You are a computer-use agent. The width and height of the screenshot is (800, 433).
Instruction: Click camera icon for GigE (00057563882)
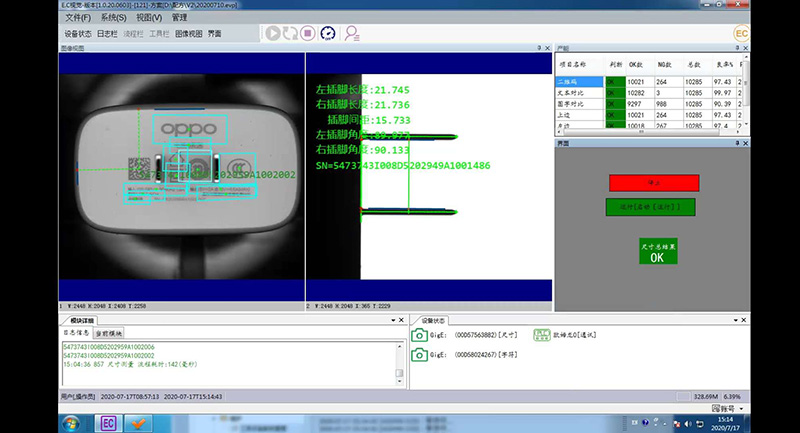[x=419, y=335]
